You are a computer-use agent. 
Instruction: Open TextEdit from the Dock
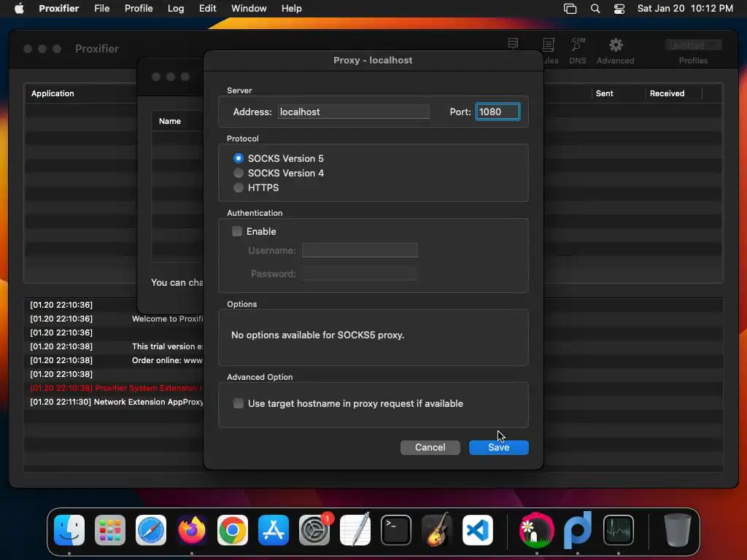pos(355,530)
